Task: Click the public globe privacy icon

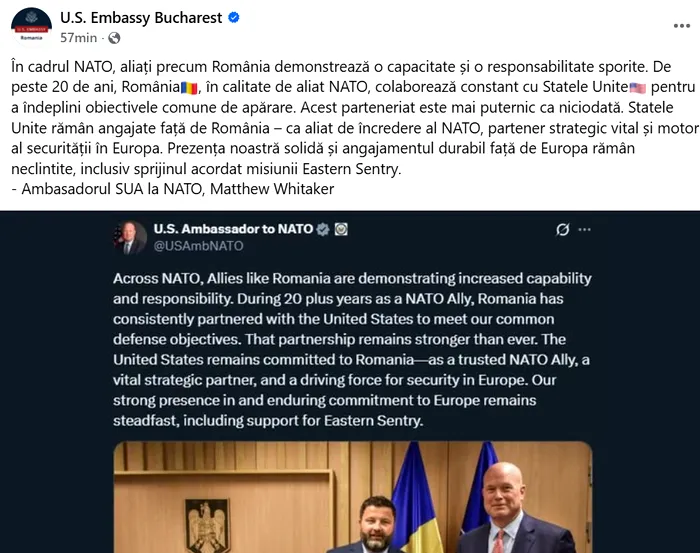Action: pos(113,38)
